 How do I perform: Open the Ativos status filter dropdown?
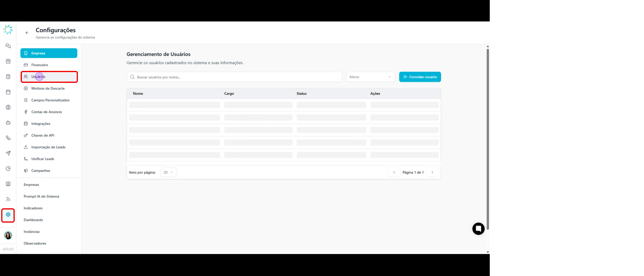(x=370, y=77)
